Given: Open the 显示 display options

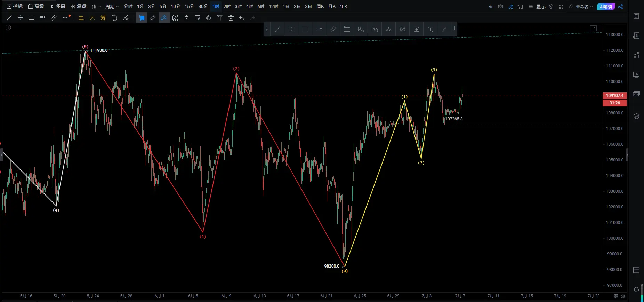Looking at the screenshot, I should pos(541,7).
